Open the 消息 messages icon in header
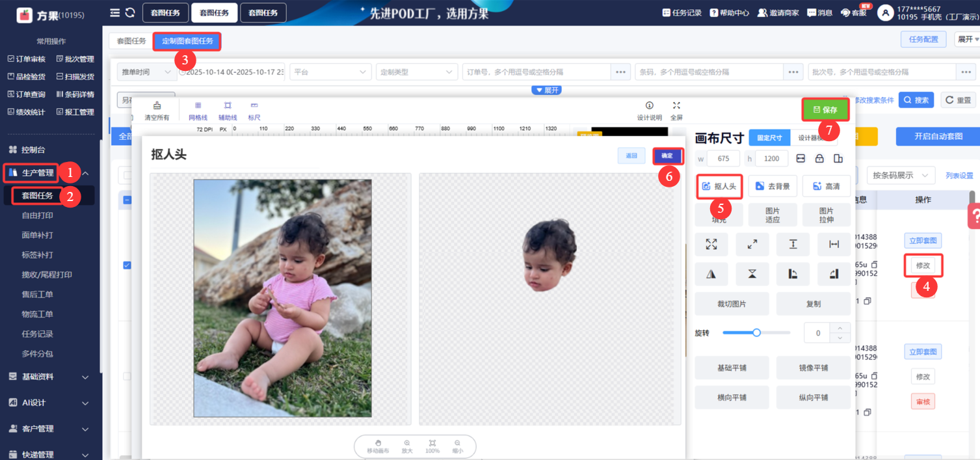980x460 pixels. pos(819,12)
